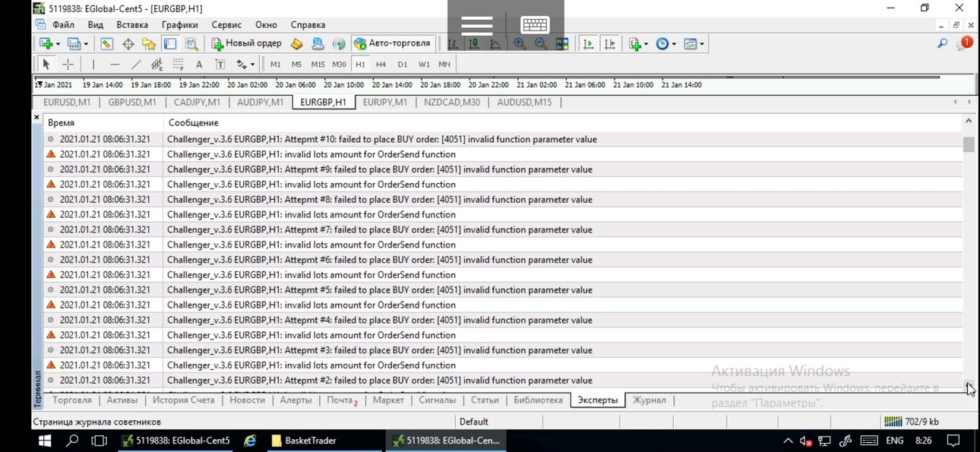Switch timeframe to D1
Screen dimensions: 980x452
pos(403,65)
